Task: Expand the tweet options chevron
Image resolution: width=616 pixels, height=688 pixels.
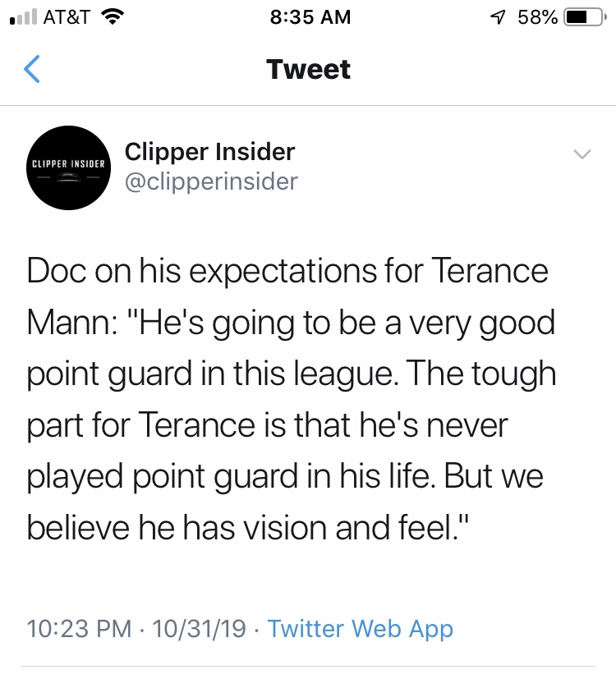Action: pyautogui.click(x=582, y=154)
